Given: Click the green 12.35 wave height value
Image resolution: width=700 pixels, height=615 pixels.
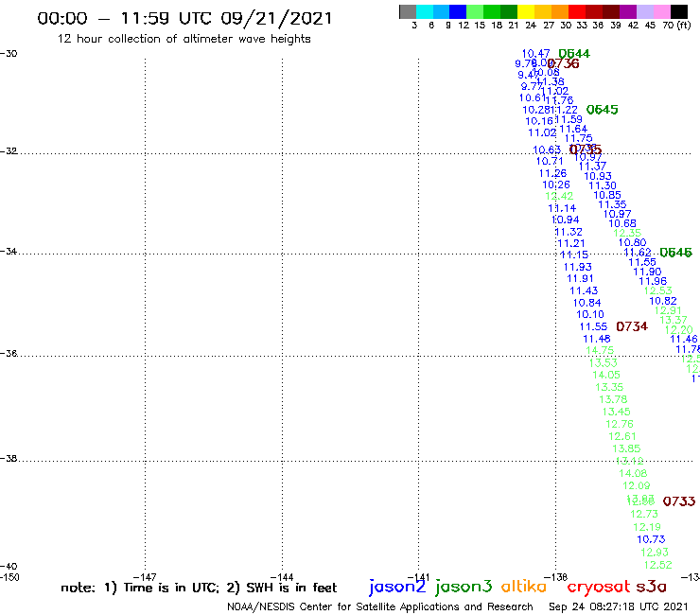Looking at the screenshot, I should (627, 233).
